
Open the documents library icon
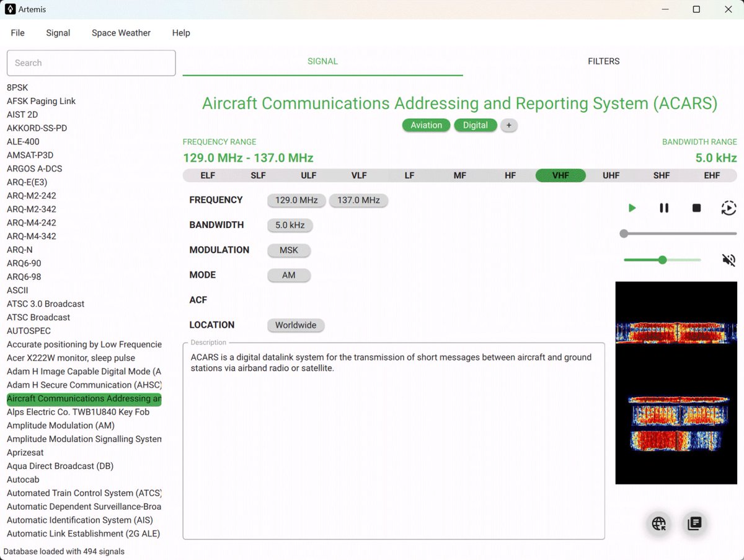tap(694, 523)
